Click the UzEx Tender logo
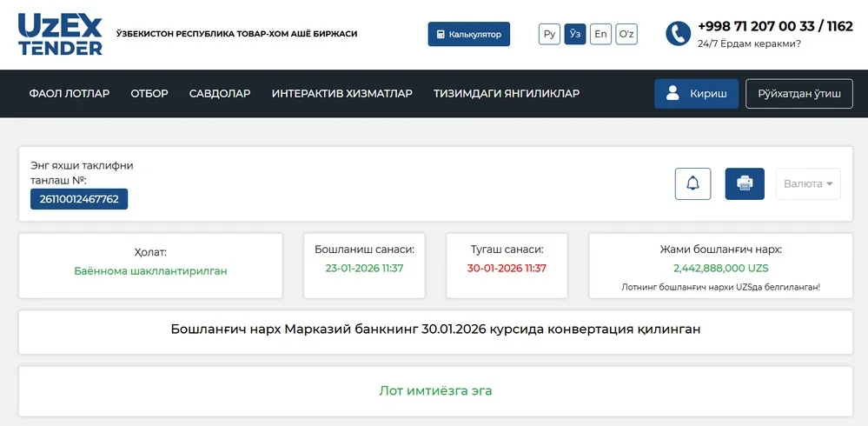 60,34
